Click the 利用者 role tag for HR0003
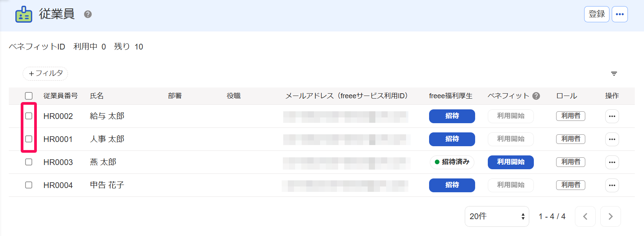Viewport: 644px width, 236px height. 571,162
